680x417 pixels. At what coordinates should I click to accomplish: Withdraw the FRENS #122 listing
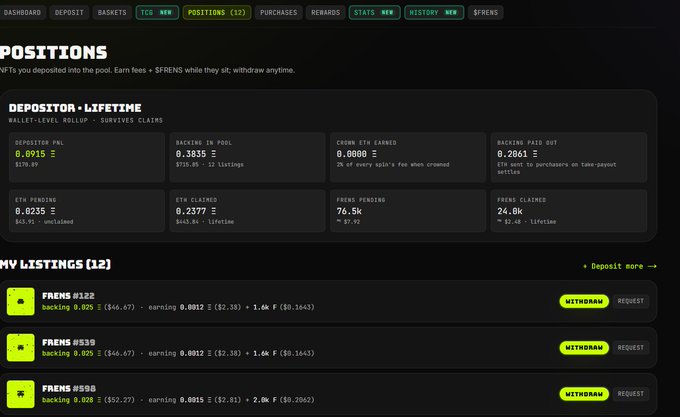584,301
